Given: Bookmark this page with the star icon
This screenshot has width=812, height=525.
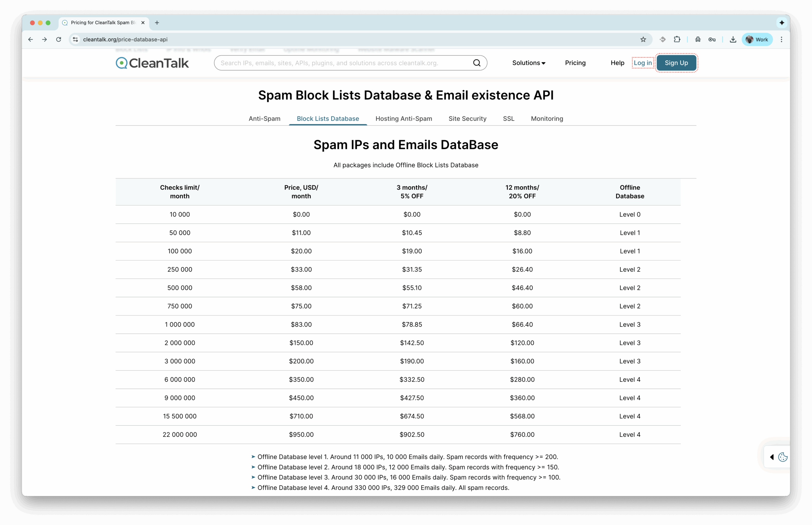Looking at the screenshot, I should [x=643, y=40].
